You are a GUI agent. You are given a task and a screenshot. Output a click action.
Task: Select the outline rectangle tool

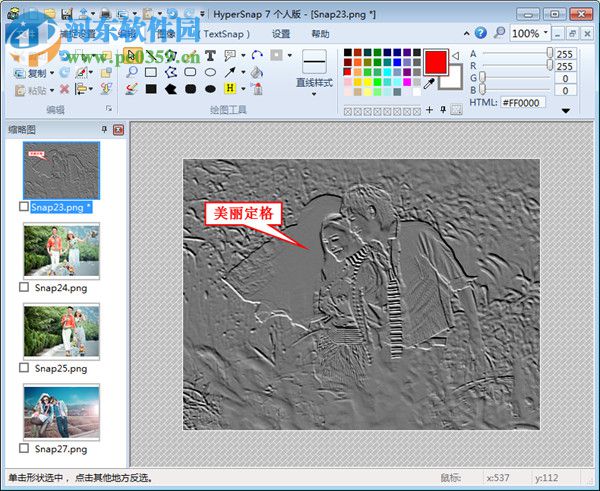(x=151, y=72)
